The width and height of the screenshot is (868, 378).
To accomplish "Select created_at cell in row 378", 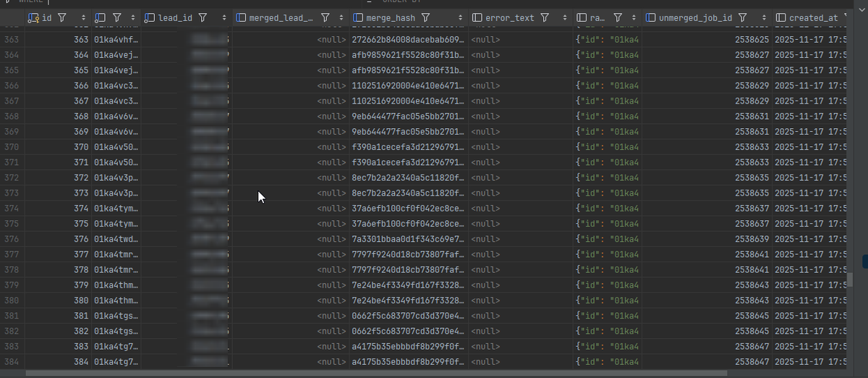I will [810, 269].
